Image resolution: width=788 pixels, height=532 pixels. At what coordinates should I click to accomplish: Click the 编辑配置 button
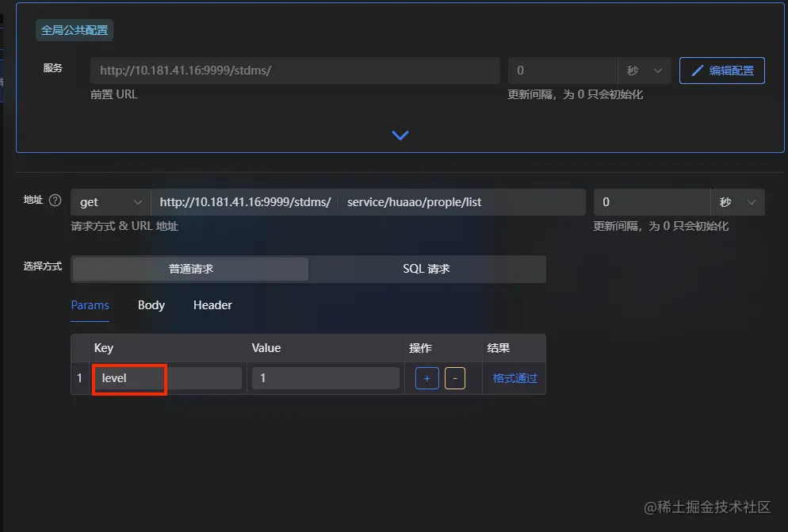(x=721, y=71)
